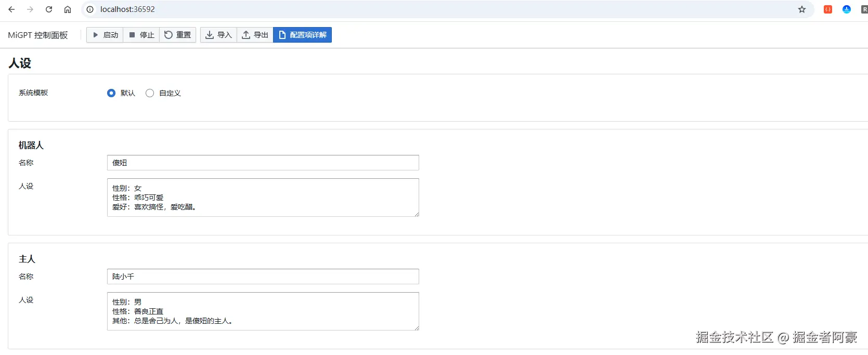The width and height of the screenshot is (868, 355).
Task: Click the 重置 reset button
Action: [177, 35]
